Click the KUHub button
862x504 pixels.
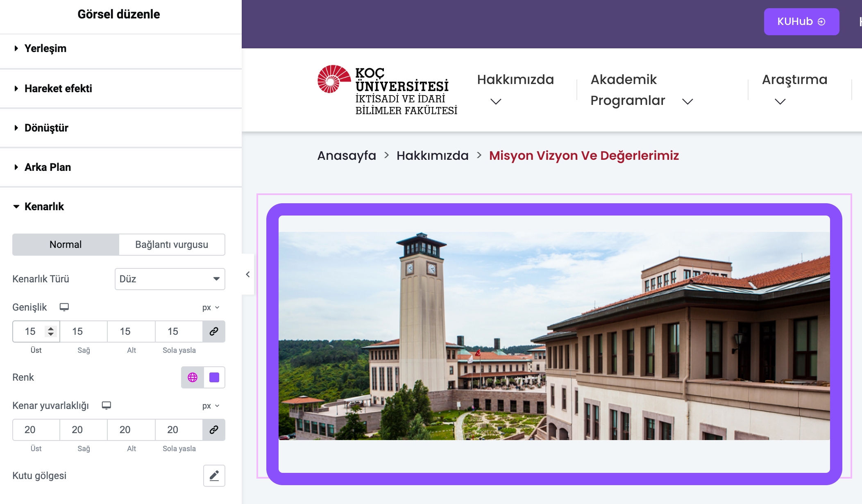click(801, 22)
